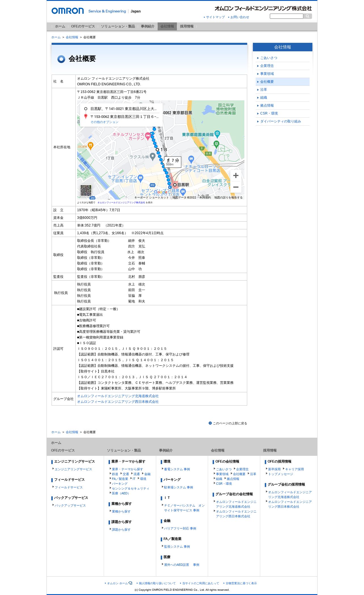
Task: Select 会社概要 in the sidebar
Action: (283, 82)
